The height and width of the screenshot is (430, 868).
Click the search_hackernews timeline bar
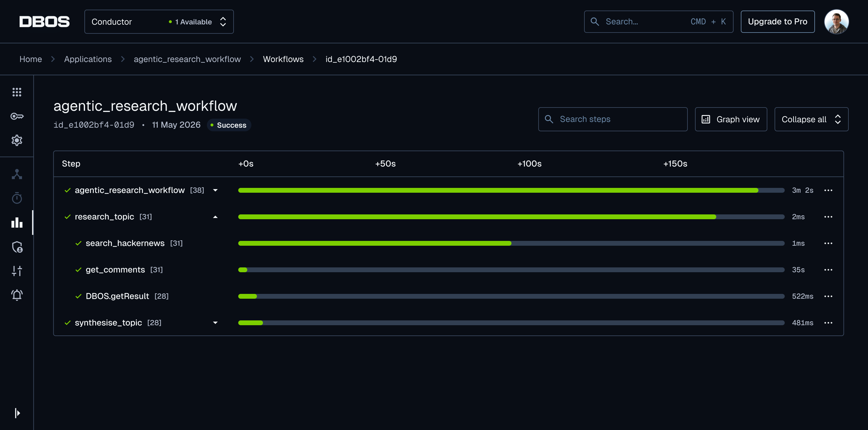pyautogui.click(x=511, y=243)
